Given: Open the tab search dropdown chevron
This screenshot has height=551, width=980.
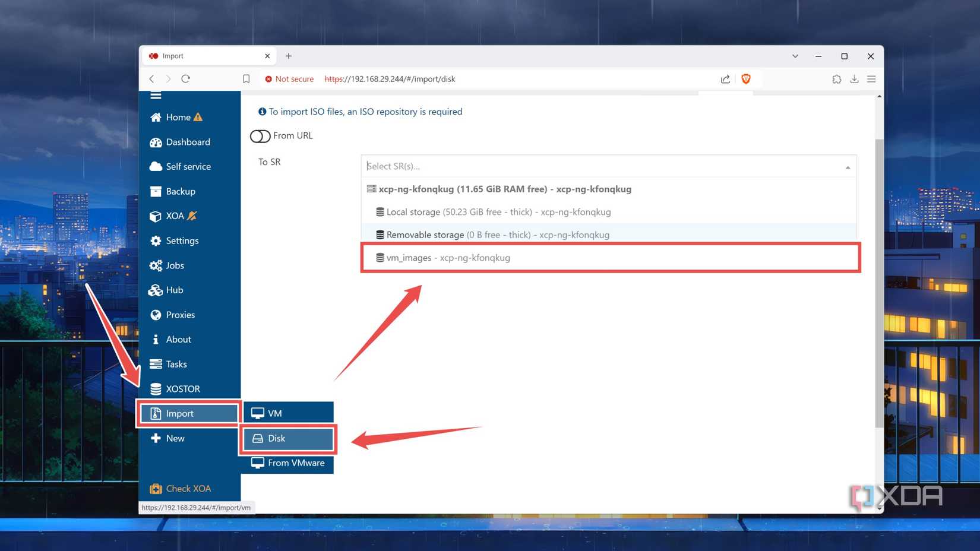Looking at the screenshot, I should (795, 56).
